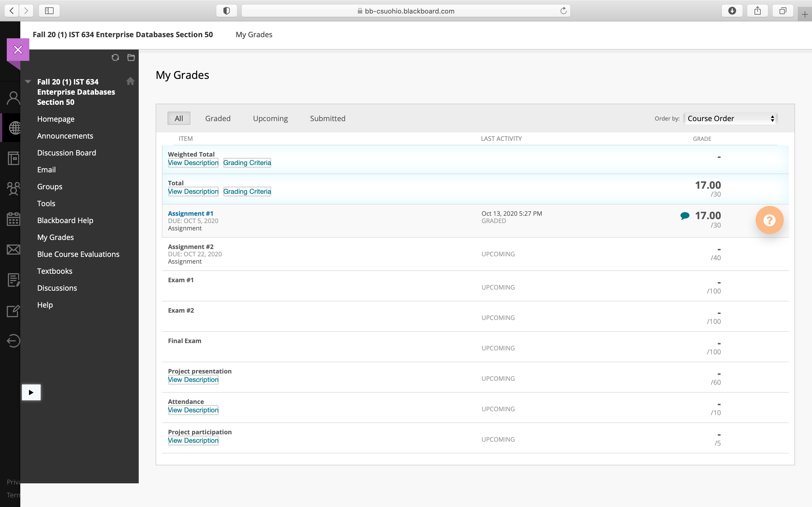812x507 pixels.
Task: Open messages envelope icon in left rail
Action: (x=14, y=250)
